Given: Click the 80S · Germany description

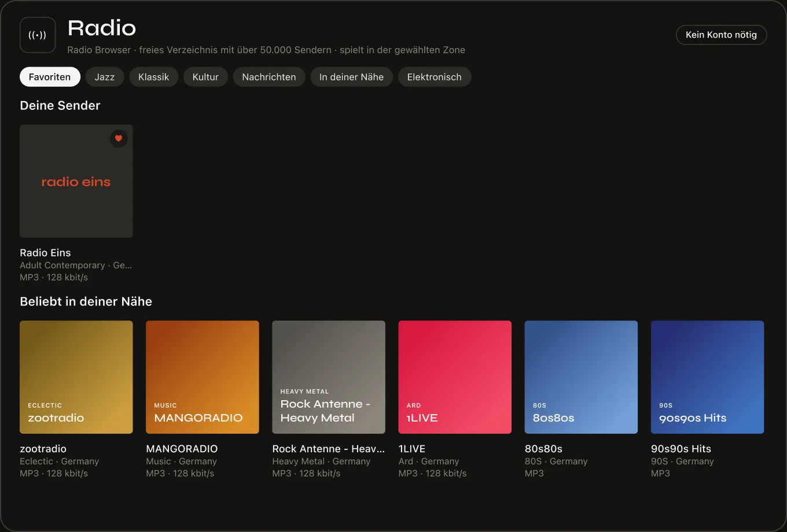Looking at the screenshot, I should (556, 461).
